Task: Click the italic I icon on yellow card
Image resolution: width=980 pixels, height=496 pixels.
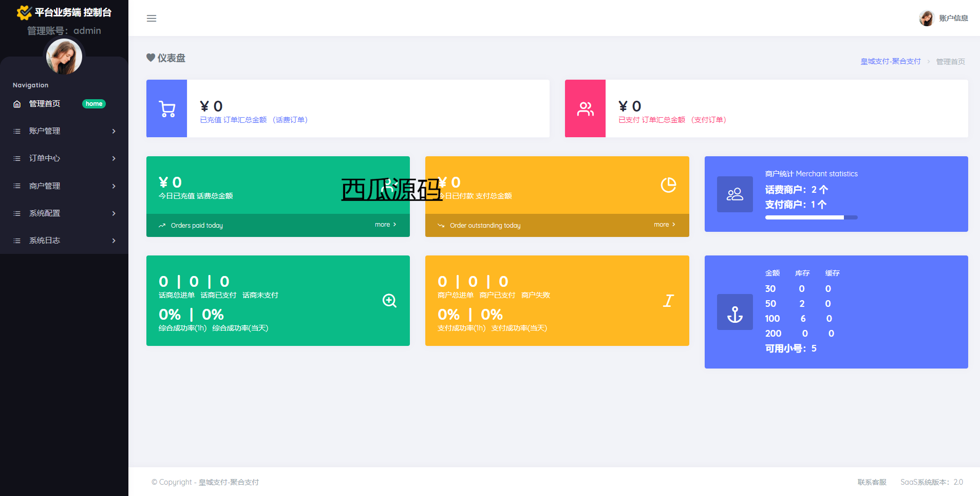Action: [x=668, y=301]
